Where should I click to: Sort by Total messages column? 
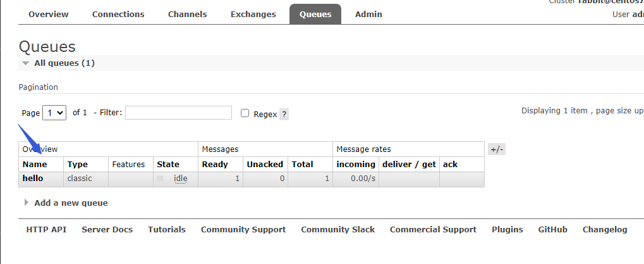(302, 165)
